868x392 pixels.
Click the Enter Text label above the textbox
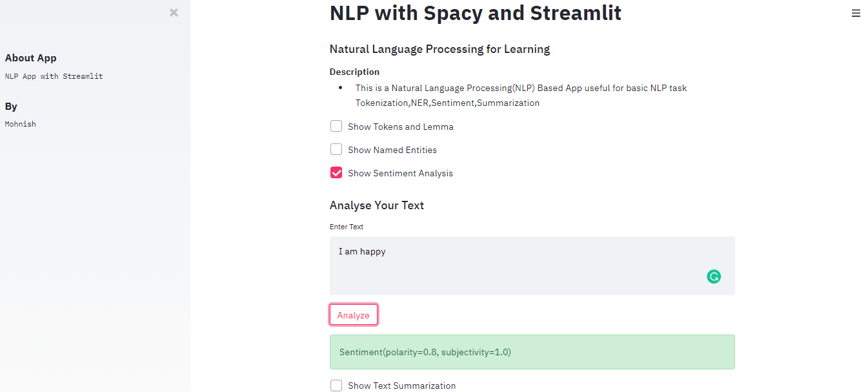pyautogui.click(x=347, y=227)
